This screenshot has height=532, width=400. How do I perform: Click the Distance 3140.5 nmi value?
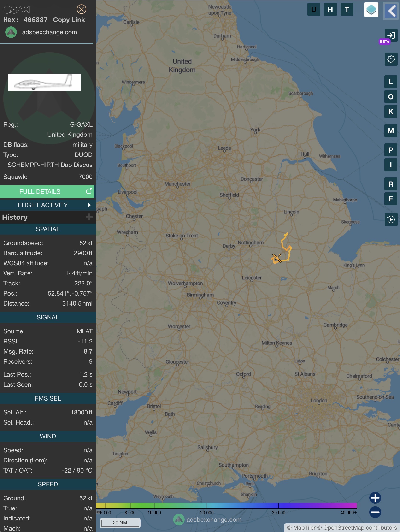pos(77,303)
